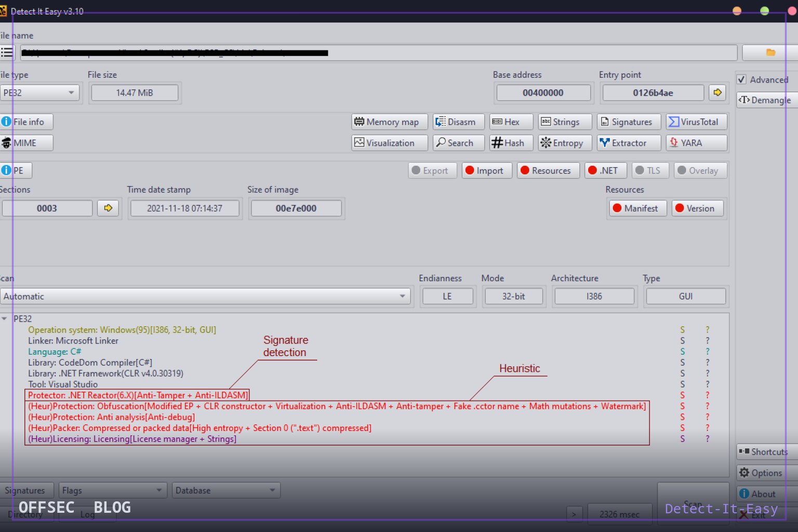Open the Strings viewer
This screenshot has width=798, height=532.
click(565, 122)
